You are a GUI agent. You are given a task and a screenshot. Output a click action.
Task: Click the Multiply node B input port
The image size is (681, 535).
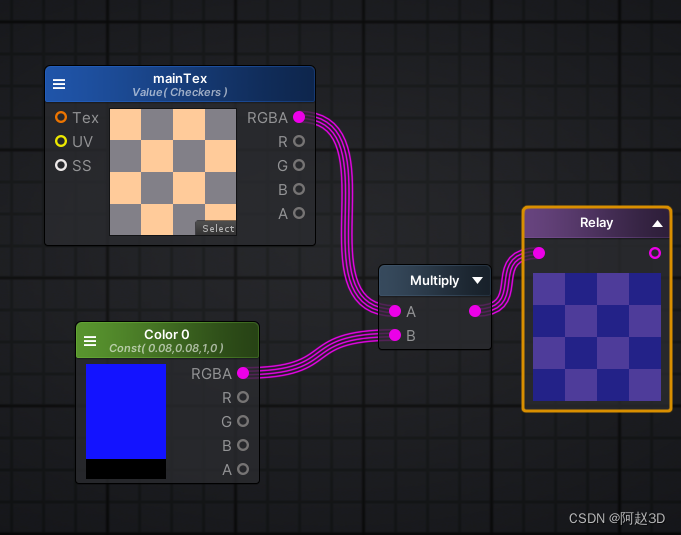[395, 335]
